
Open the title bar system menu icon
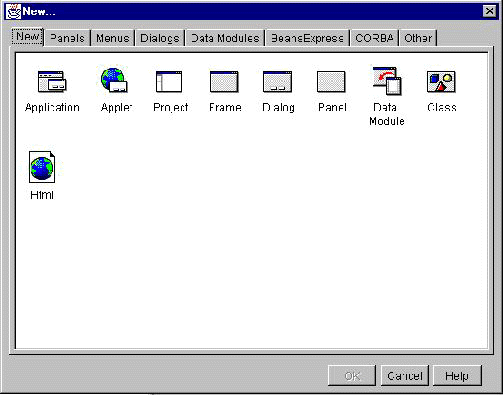click(x=14, y=11)
